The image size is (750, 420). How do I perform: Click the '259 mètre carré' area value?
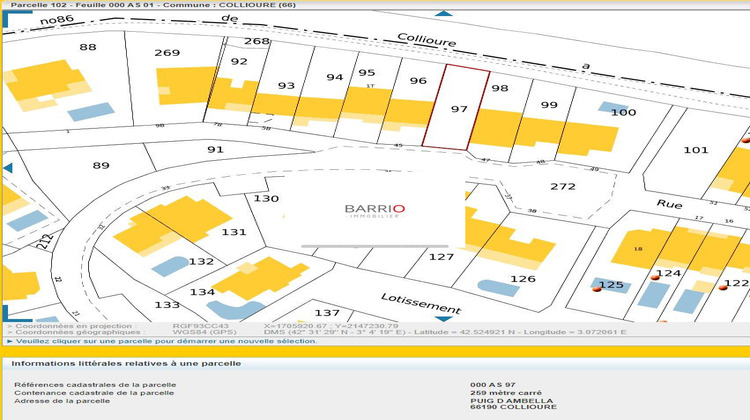point(506,393)
